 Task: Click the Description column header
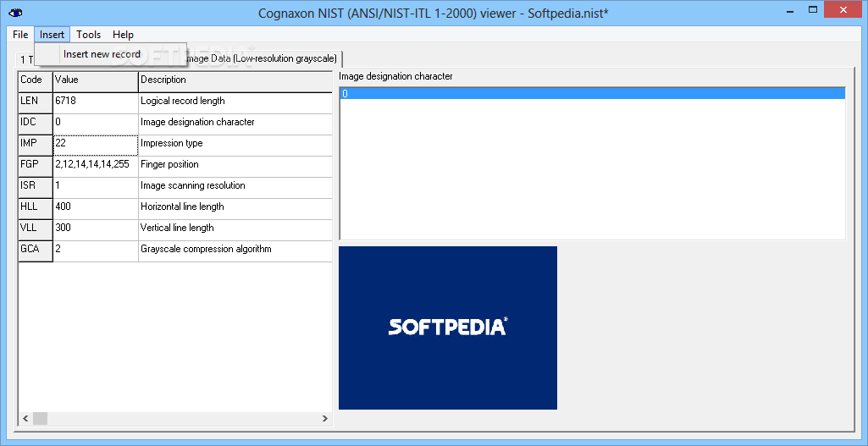point(235,80)
